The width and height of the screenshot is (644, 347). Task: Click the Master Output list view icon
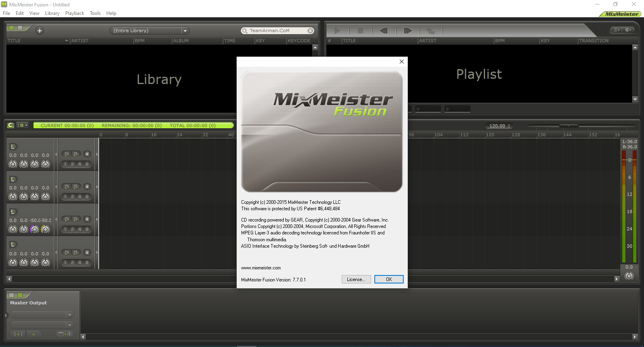[12, 295]
